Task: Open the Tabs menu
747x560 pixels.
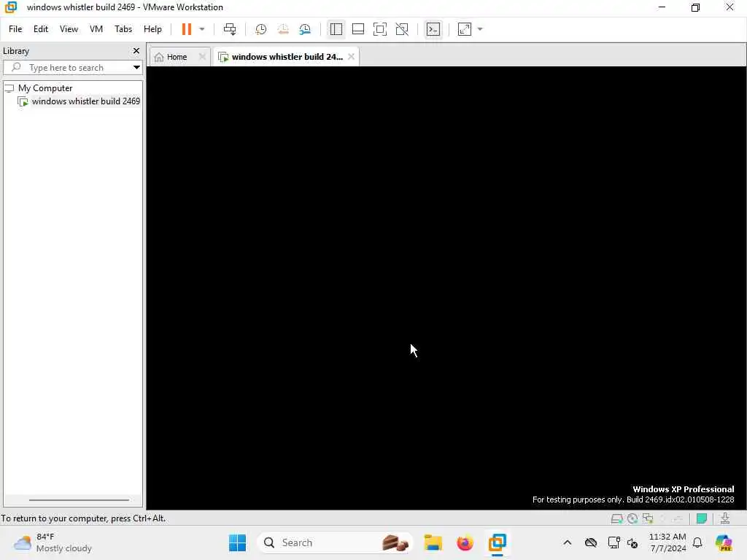Action: click(123, 29)
